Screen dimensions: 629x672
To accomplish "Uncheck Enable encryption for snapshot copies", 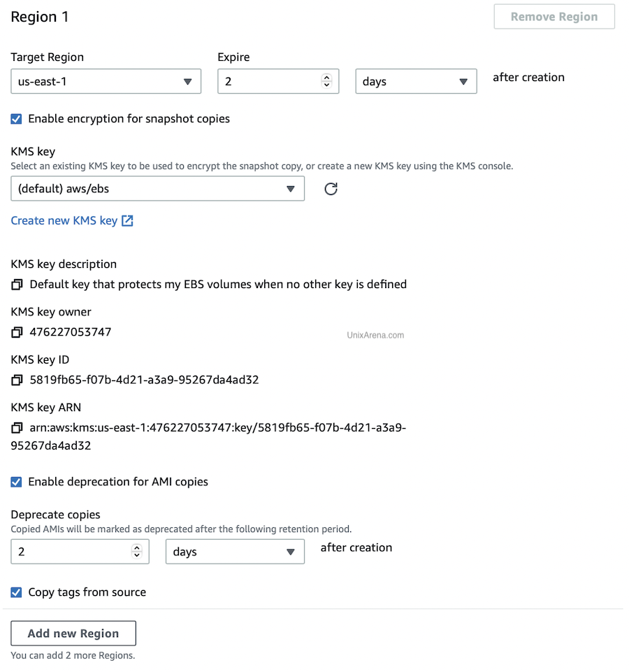I will [x=16, y=119].
